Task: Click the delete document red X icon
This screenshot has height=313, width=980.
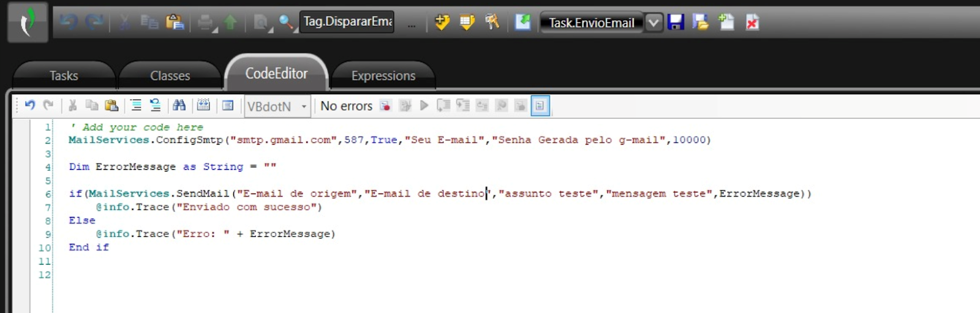Action: click(752, 23)
